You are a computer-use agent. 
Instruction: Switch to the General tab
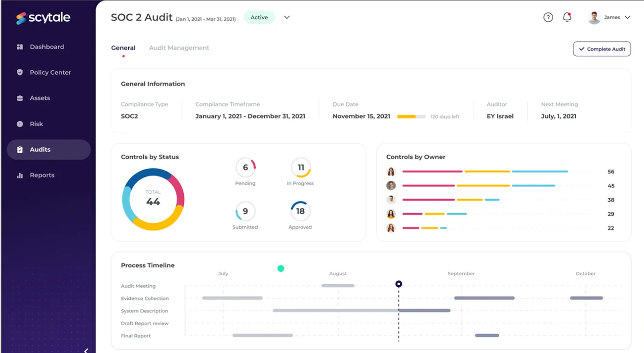tap(123, 48)
